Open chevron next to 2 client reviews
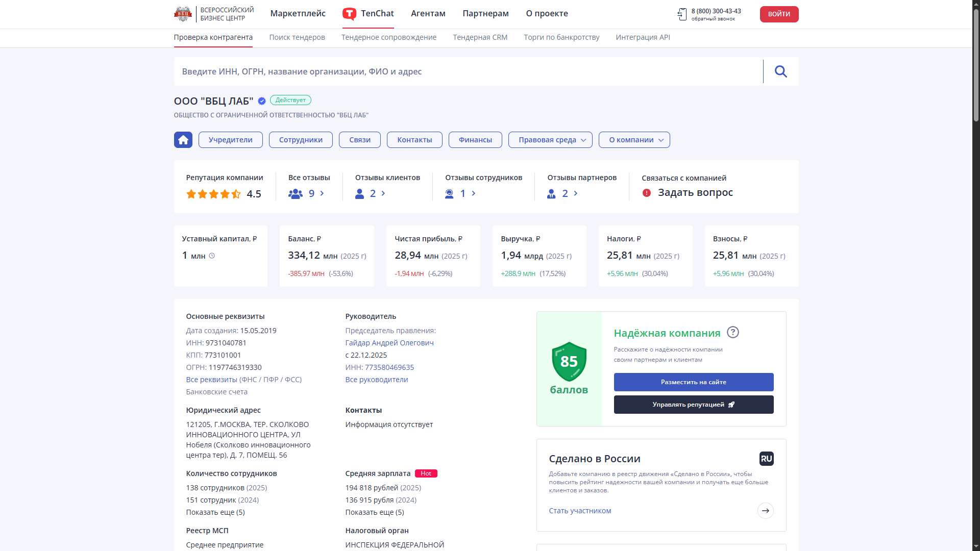The width and height of the screenshot is (980, 551). [383, 193]
